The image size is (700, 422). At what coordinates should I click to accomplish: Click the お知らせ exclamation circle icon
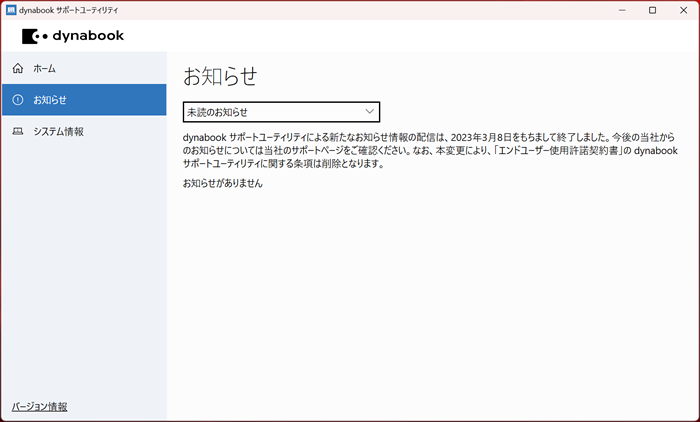[18, 100]
